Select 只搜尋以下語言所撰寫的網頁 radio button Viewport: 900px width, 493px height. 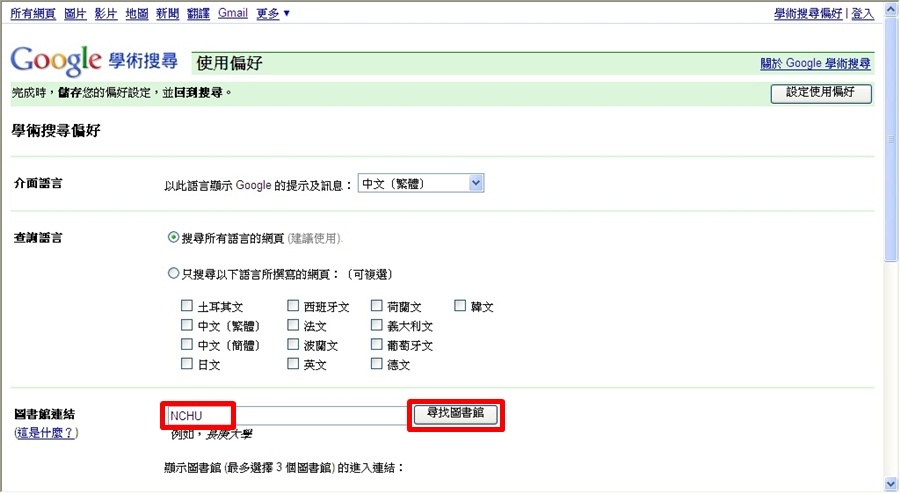pyautogui.click(x=173, y=274)
